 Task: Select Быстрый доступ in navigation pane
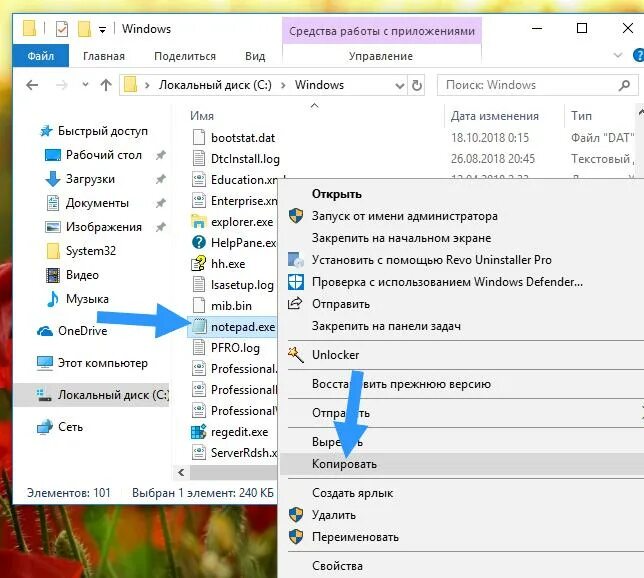pyautogui.click(x=103, y=131)
